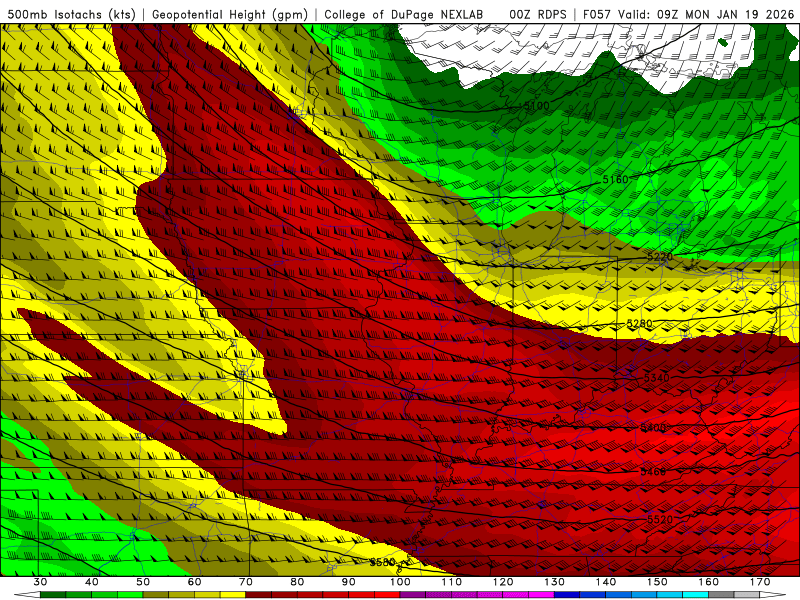This screenshot has width=800, height=600.
Task: Click the 90 knot color scale label
Action: [348, 582]
